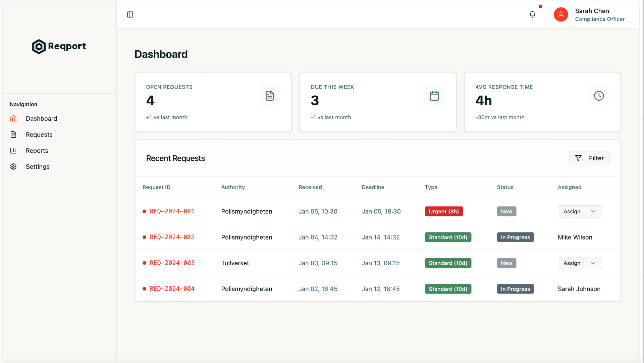Click In Progress badge for REQ-2024-002

(515, 237)
